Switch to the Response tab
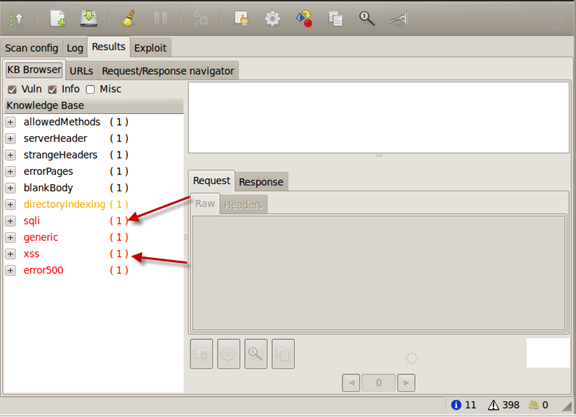Screen dimensions: 576x417 261,182
